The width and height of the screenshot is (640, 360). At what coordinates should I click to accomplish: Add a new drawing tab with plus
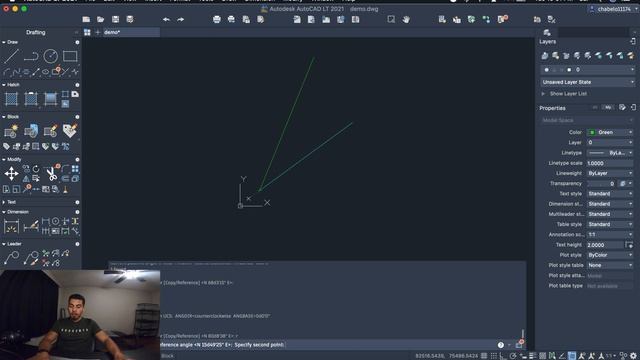[98, 32]
